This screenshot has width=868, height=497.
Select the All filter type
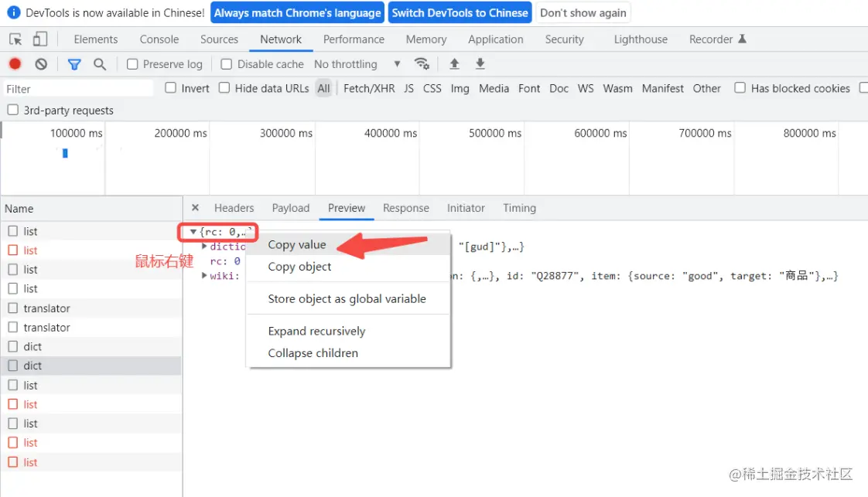pyautogui.click(x=324, y=88)
